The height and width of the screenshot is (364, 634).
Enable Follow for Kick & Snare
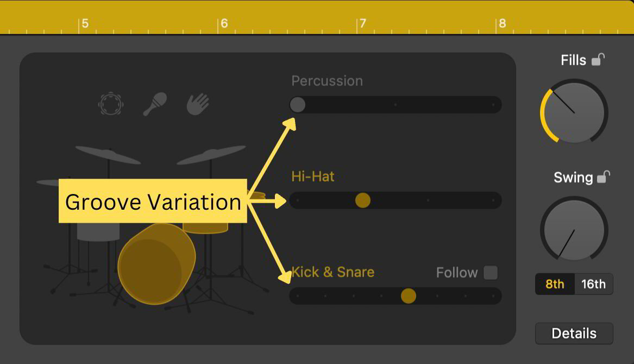[490, 272]
